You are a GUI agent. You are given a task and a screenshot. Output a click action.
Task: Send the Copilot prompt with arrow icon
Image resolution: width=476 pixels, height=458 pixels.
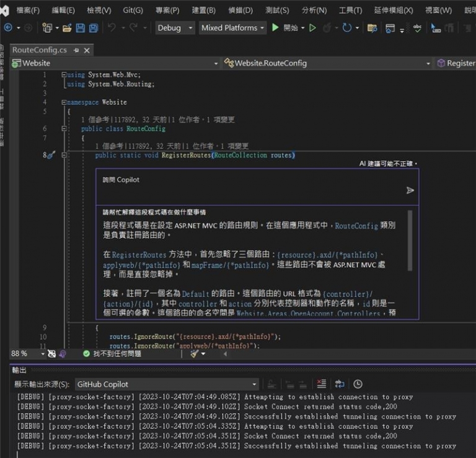[x=410, y=190]
